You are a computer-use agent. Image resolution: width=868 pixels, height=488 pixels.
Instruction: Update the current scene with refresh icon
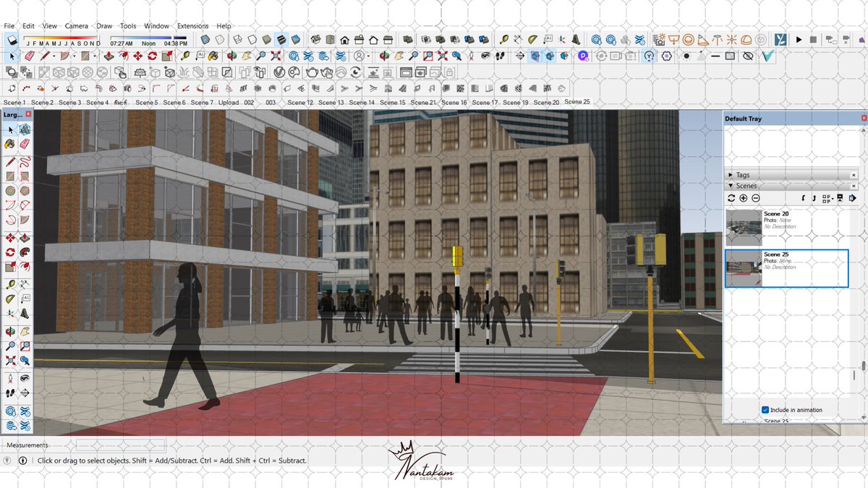pyautogui.click(x=731, y=198)
